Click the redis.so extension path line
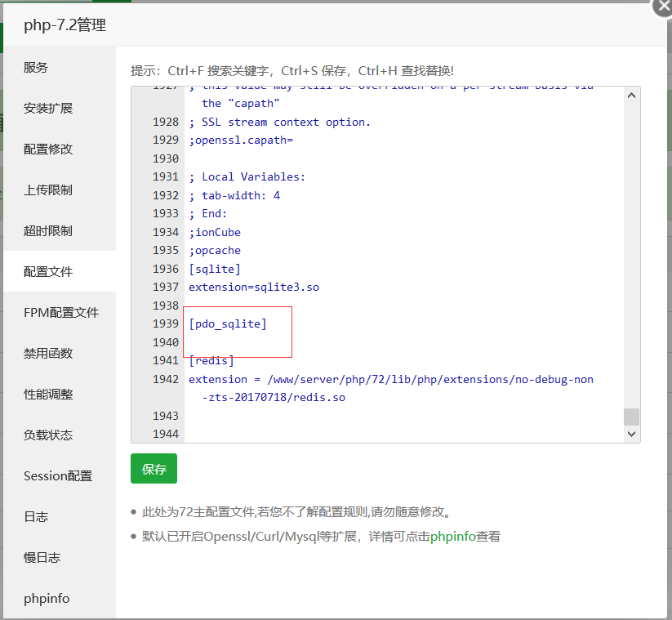The width and height of the screenshot is (672, 620). pos(391,388)
